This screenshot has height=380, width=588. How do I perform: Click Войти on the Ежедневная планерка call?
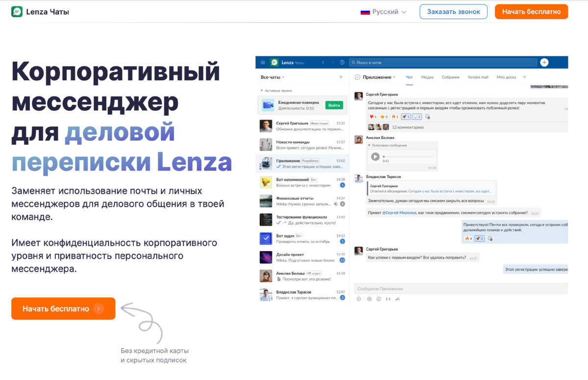(334, 105)
